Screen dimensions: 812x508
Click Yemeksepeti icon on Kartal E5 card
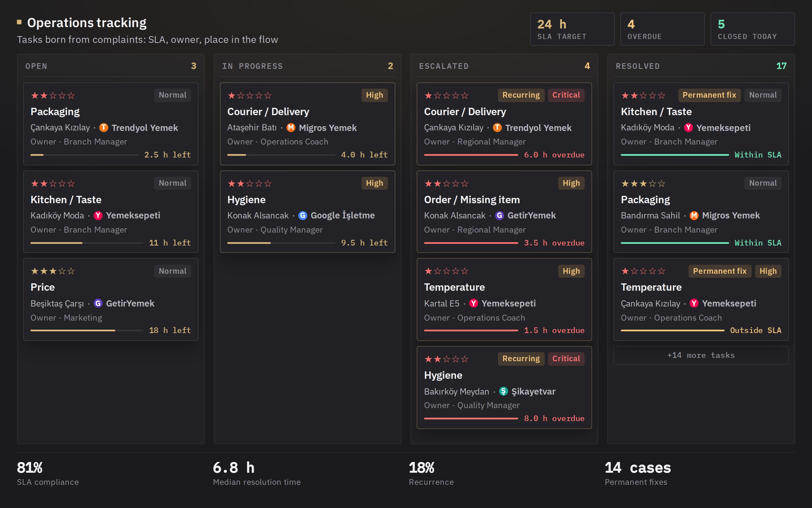(473, 303)
